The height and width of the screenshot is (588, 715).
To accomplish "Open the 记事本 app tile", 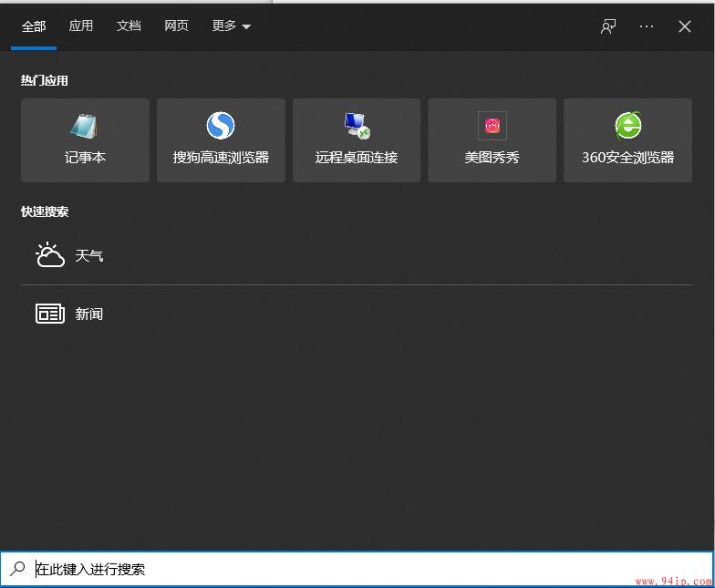I will tap(86, 140).
